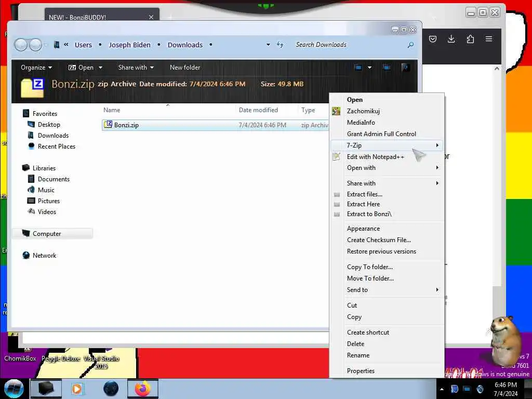Select Delete from context menu
This screenshot has width=532, height=399.
pyautogui.click(x=387, y=344)
